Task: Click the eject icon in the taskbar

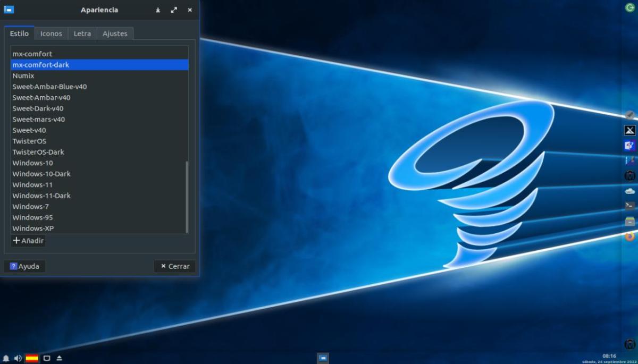Action: point(60,358)
